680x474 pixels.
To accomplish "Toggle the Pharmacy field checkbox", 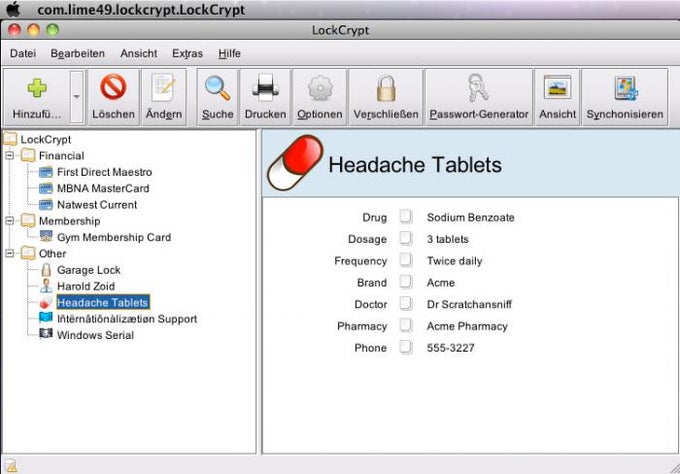I will click(406, 325).
